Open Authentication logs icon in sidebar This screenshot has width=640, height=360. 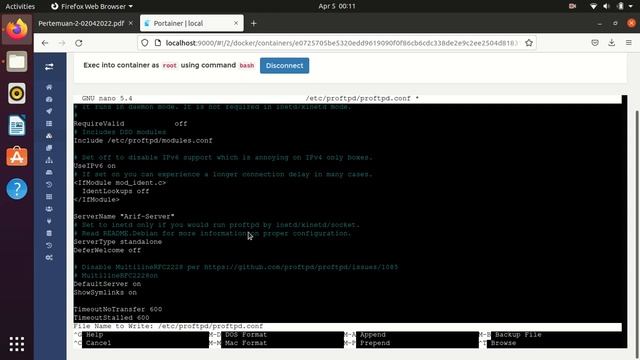(49, 245)
